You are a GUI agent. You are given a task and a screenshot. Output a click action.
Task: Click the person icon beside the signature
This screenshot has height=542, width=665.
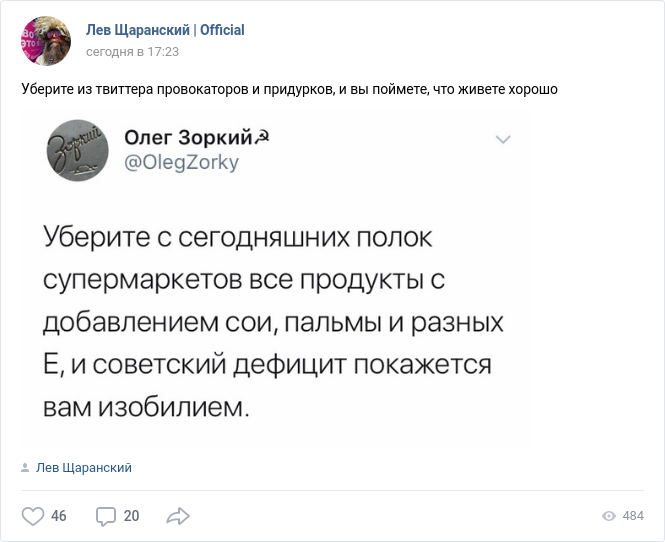pos(26,467)
